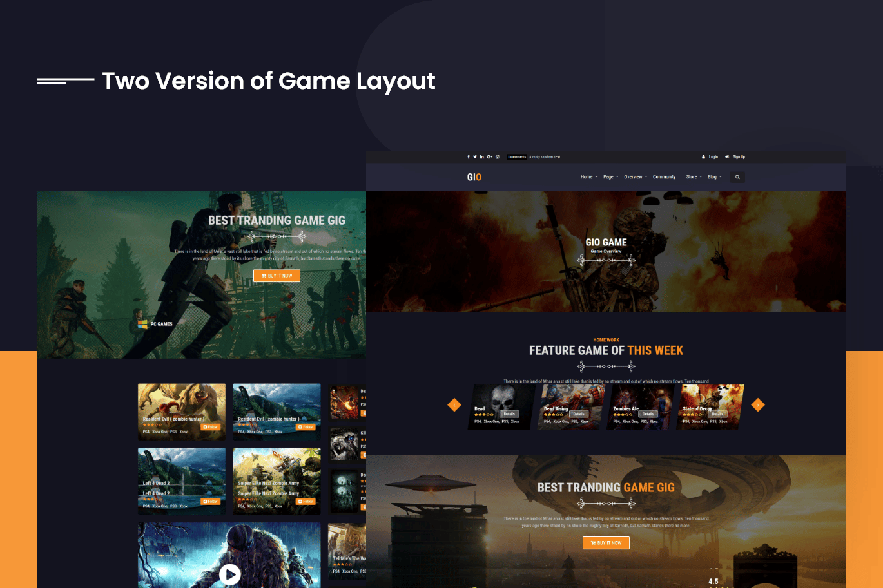Click the GIO logo
Screen dimensions: 883x588
tap(474, 177)
